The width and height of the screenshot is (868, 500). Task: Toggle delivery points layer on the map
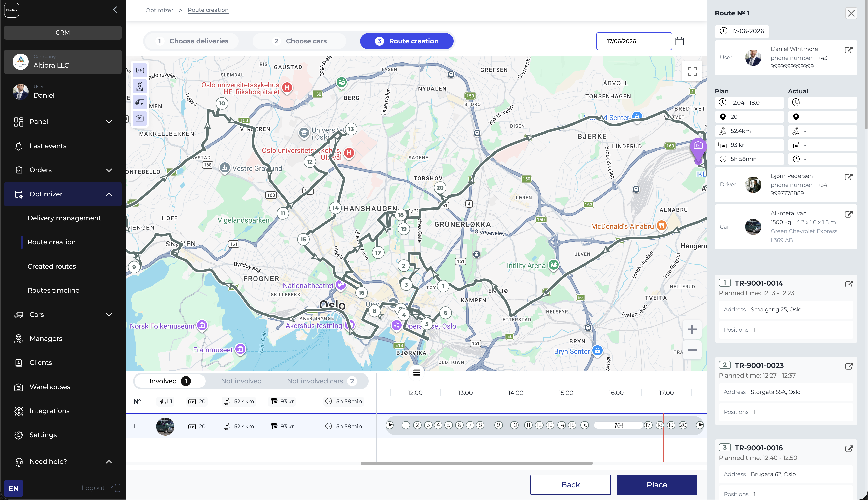tap(139, 70)
